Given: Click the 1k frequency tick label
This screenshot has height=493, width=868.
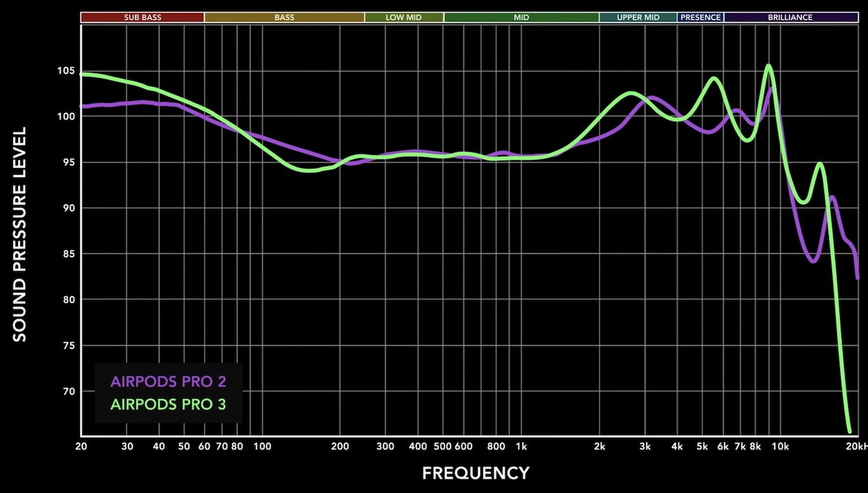Looking at the screenshot, I should 522,446.
